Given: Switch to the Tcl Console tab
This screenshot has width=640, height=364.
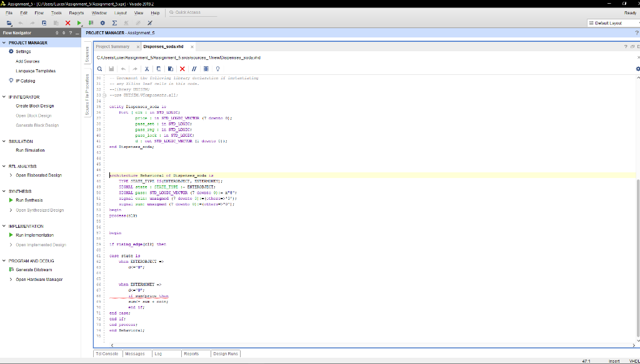Looking at the screenshot, I should (106, 353).
